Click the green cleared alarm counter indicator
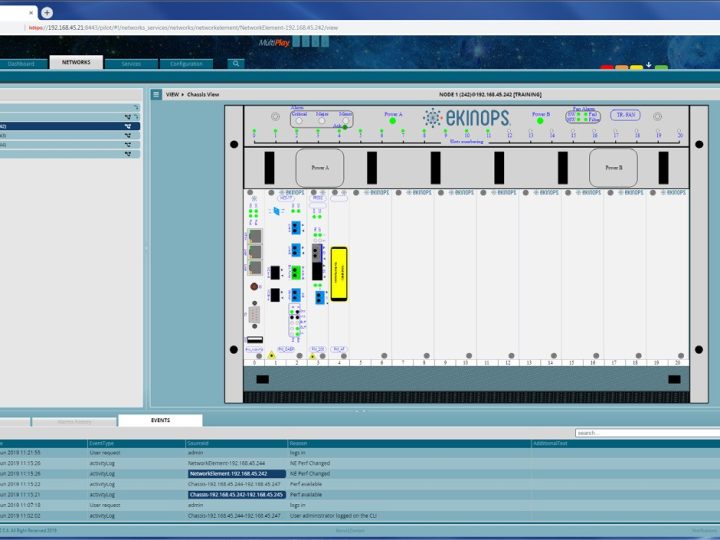Screen dimensions: 720x540 click(661, 67)
